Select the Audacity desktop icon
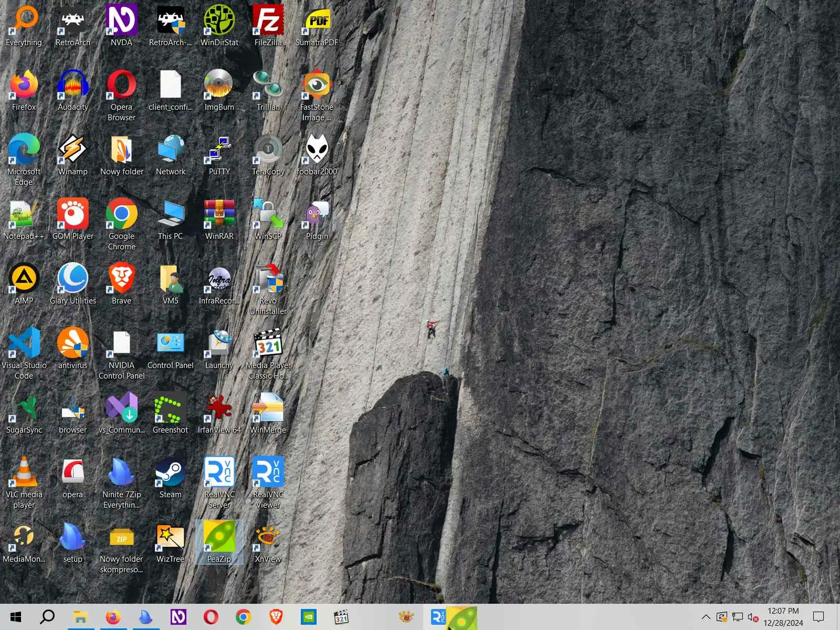 pyautogui.click(x=73, y=90)
